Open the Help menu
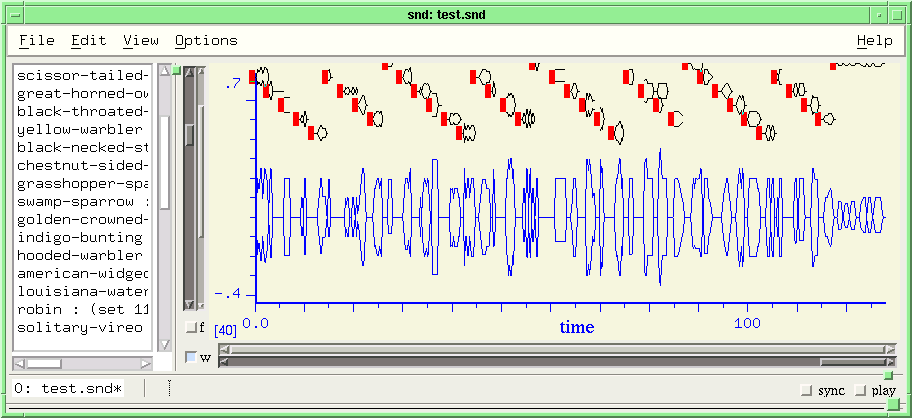Image resolution: width=912 pixels, height=418 pixels. tap(874, 41)
